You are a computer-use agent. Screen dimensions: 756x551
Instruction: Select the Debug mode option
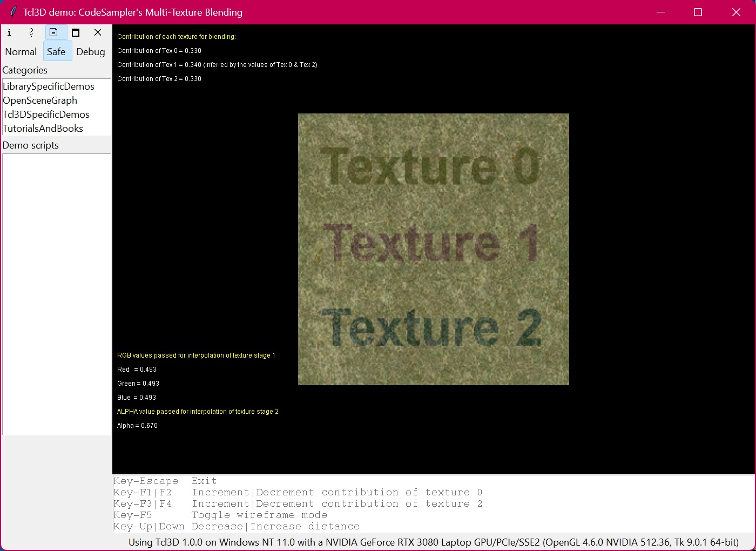[91, 52]
